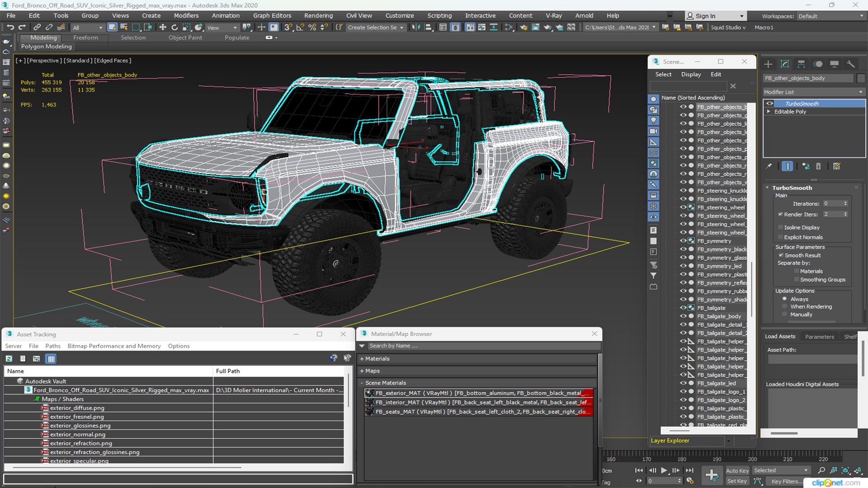The width and height of the screenshot is (868, 488).
Task: Click Remove modifier trash icon
Action: click(x=818, y=166)
